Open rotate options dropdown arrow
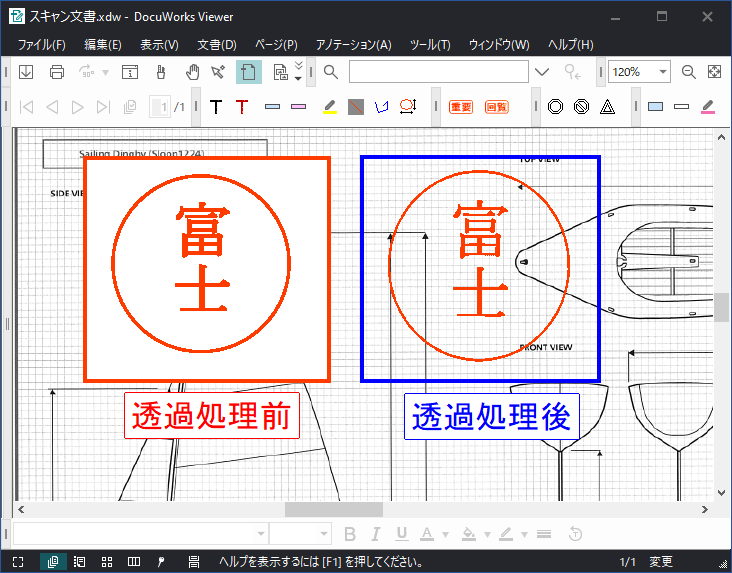Viewport: 732px width, 573px height. point(106,72)
